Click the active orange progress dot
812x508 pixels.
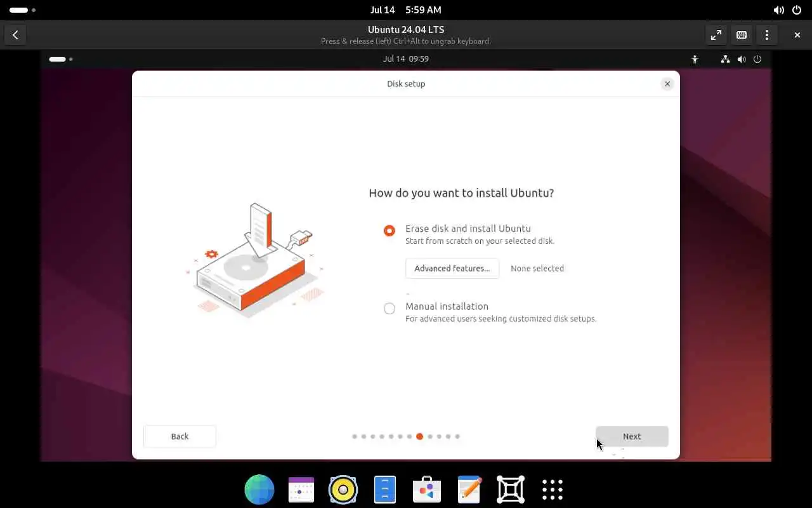pos(419,436)
